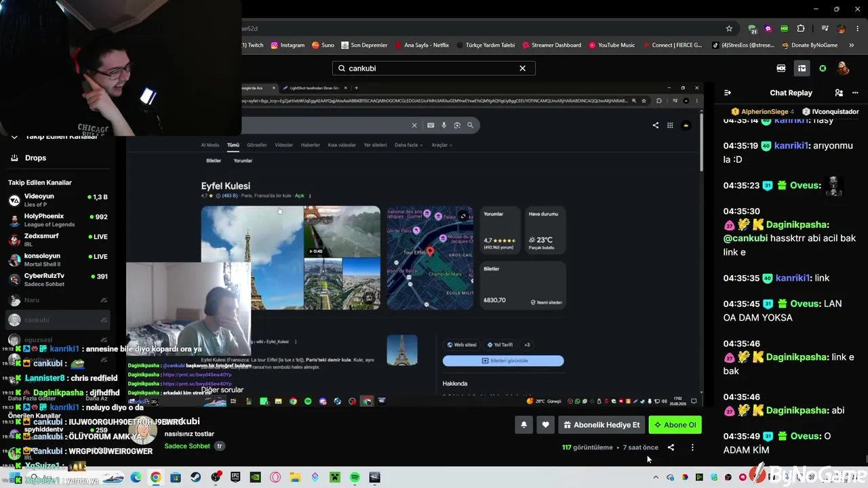868x488 pixels.
Task: Open Spotify from the taskbar
Action: pyautogui.click(x=355, y=478)
